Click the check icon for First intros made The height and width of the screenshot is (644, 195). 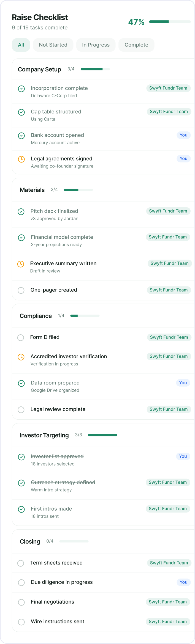(21, 509)
